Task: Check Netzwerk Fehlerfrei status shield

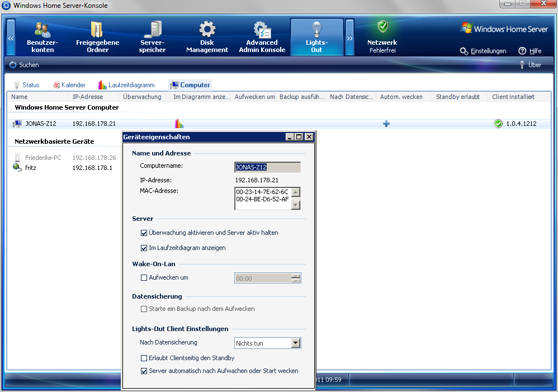Action: tap(382, 27)
